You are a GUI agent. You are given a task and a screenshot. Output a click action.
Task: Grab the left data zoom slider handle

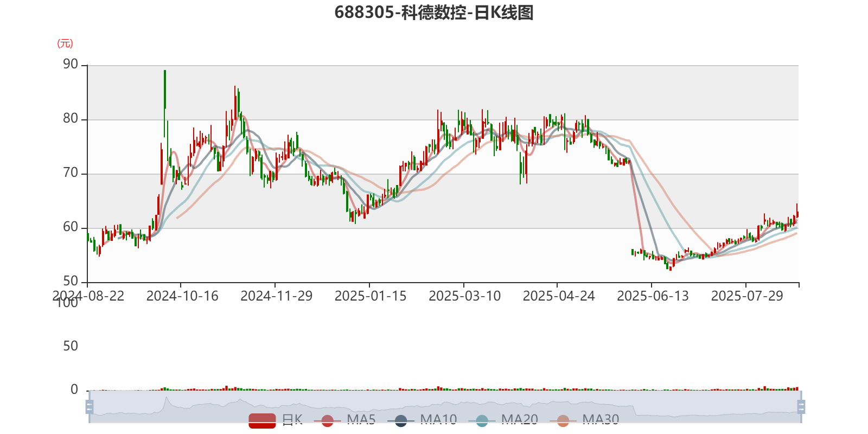pyautogui.click(x=90, y=406)
